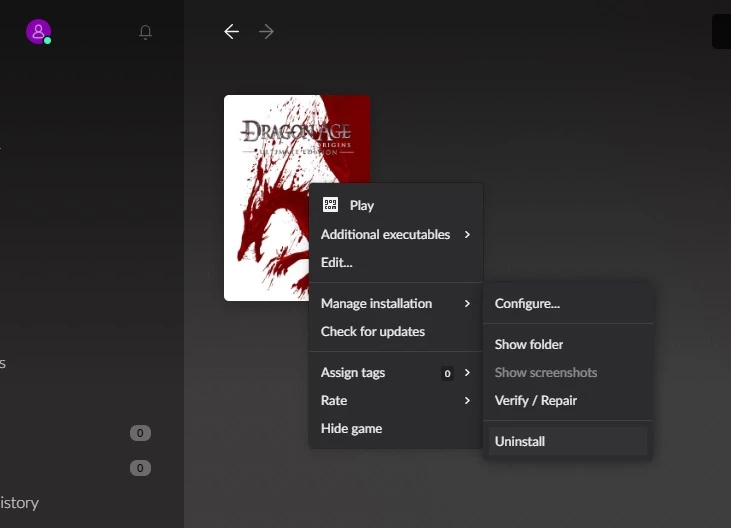Click Uninstall in the submenu
Viewport: 731px width, 528px height.
click(568, 441)
